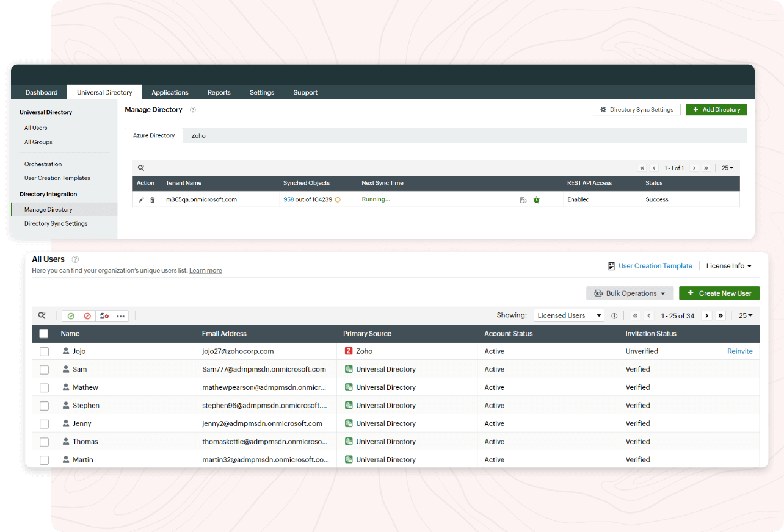
Task: Click the green checkmark enable users icon
Action: (71, 316)
